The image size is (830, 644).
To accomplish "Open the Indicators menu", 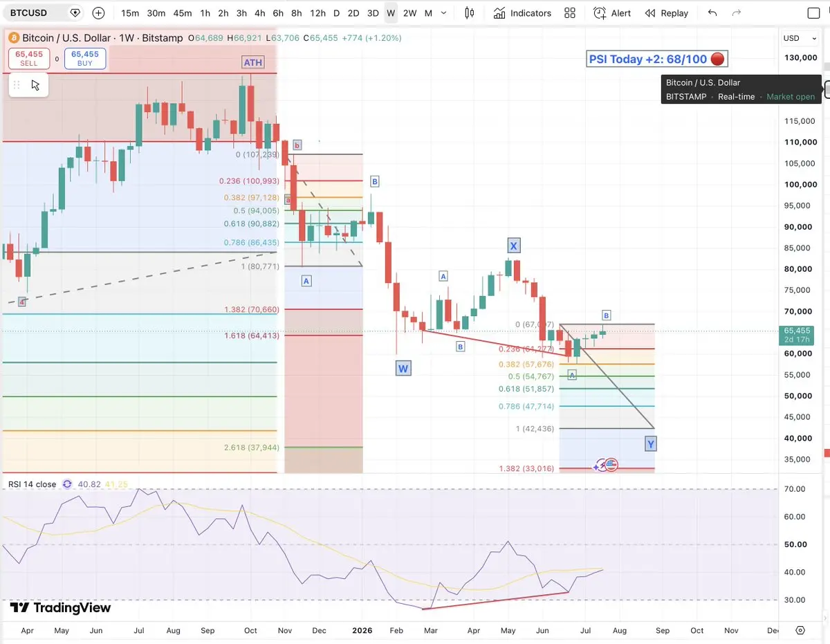I will click(522, 13).
